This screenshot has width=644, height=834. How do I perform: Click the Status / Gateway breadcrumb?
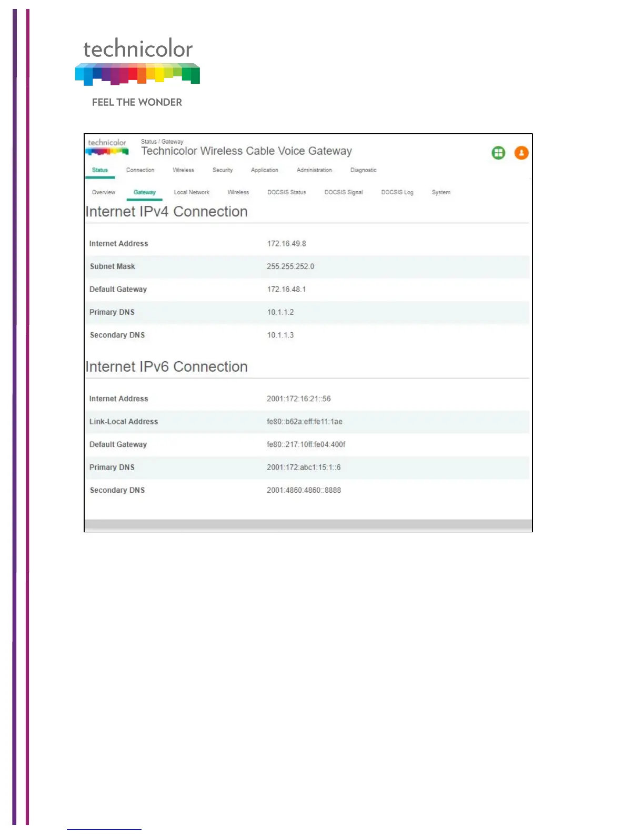tap(162, 142)
